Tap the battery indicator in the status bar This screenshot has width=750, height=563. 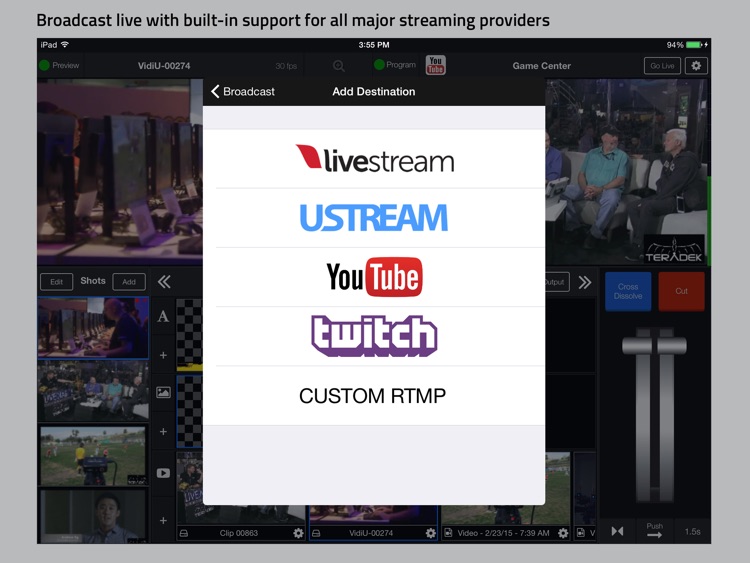[x=694, y=45]
